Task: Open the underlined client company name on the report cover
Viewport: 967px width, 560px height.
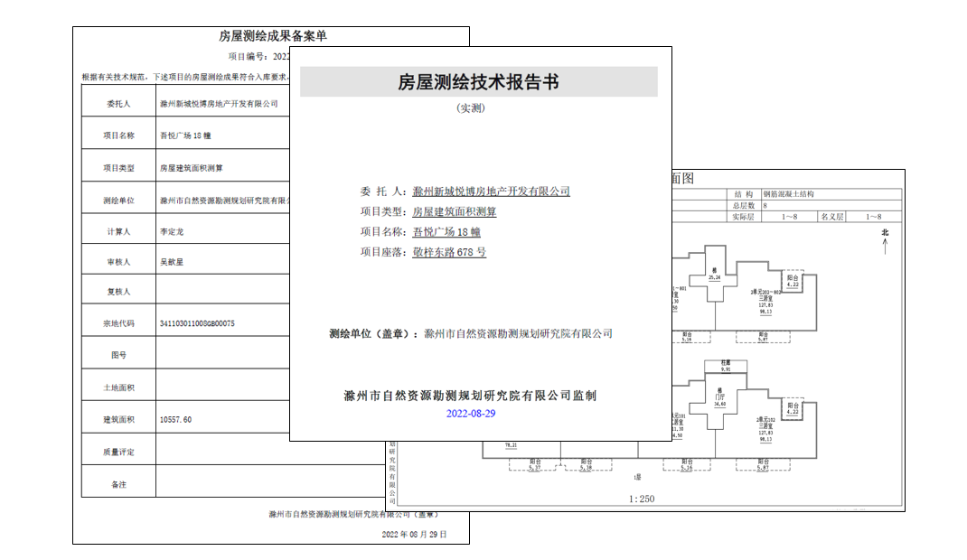Action: [x=491, y=191]
